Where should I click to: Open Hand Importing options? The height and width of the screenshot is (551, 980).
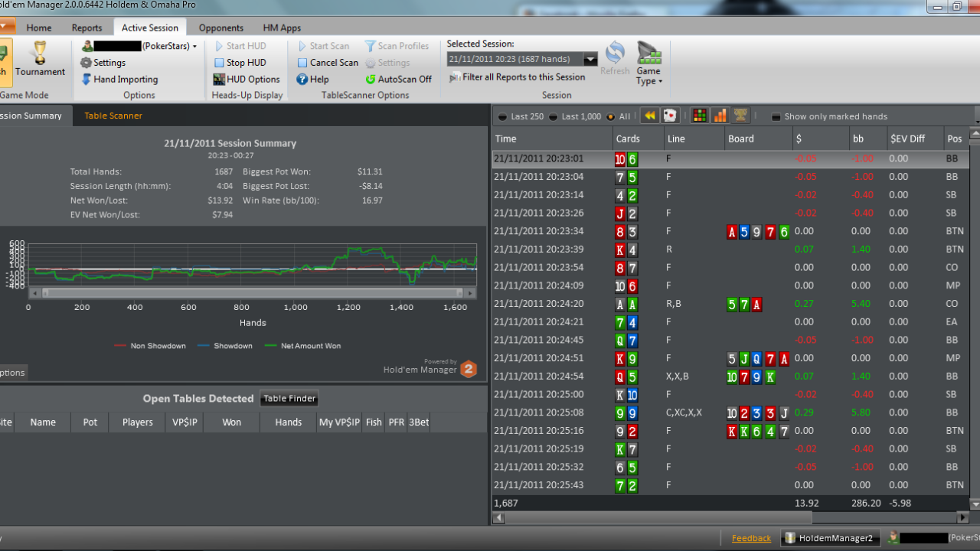119,80
